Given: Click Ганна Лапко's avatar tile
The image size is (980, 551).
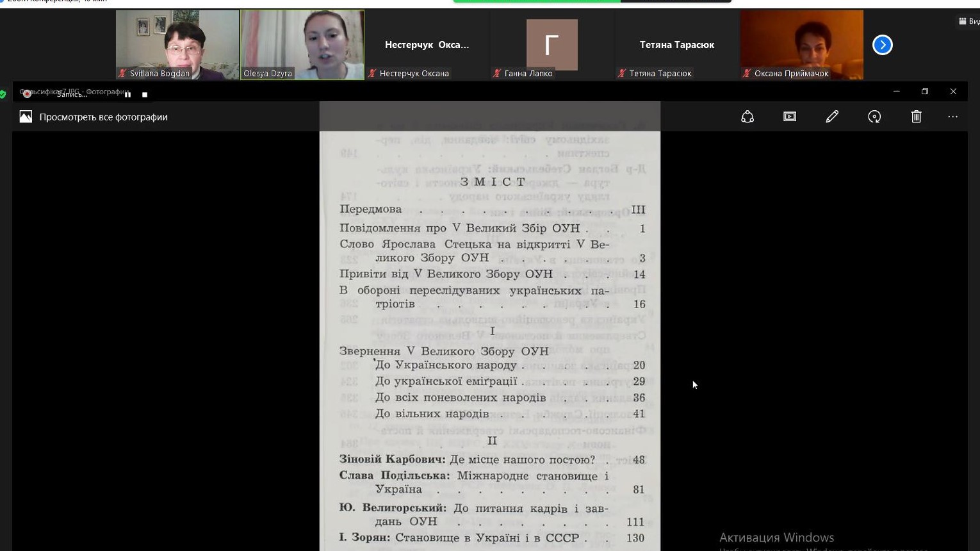Looking at the screenshot, I should tap(551, 45).
